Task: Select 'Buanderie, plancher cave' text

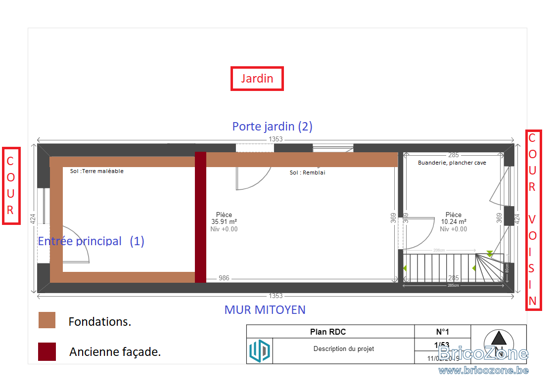Action: (x=452, y=163)
